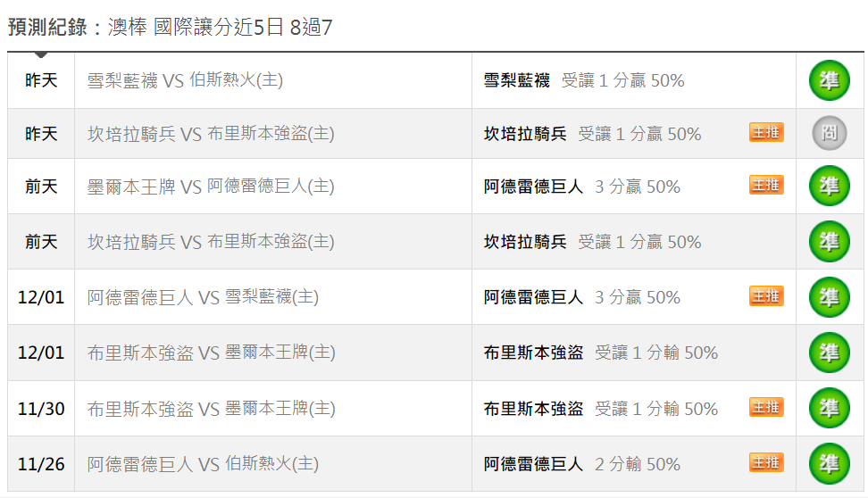Click the gray 問 icon for yesterday's 坎培拉騎兵 game
This screenshot has height=498, width=868.
pos(830,133)
